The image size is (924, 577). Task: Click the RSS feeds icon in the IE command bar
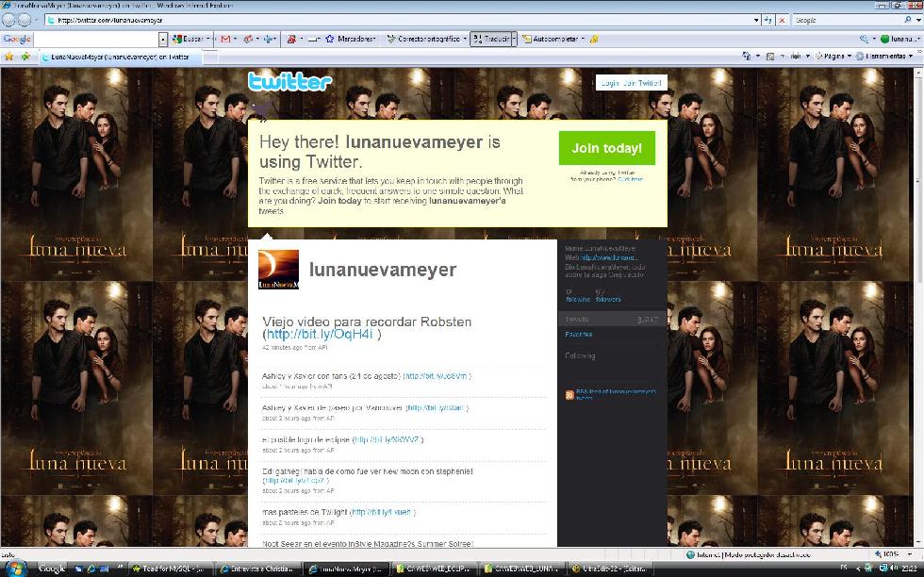click(x=769, y=57)
